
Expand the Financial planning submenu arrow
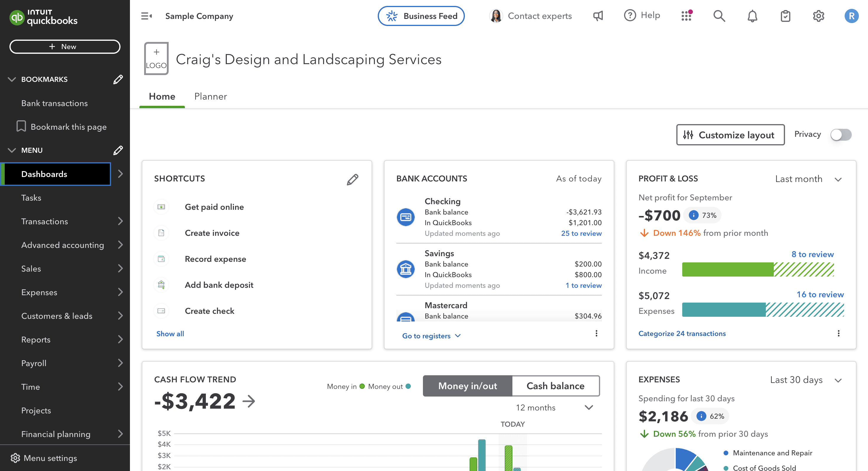pyautogui.click(x=120, y=433)
